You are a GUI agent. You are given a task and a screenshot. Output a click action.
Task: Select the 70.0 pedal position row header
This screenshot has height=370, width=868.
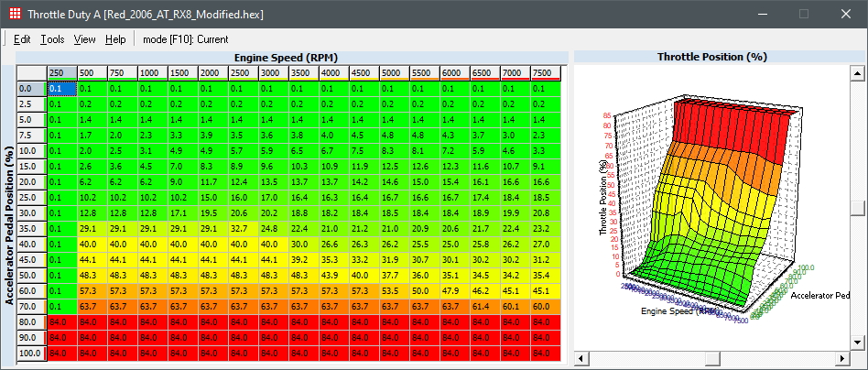(x=31, y=306)
